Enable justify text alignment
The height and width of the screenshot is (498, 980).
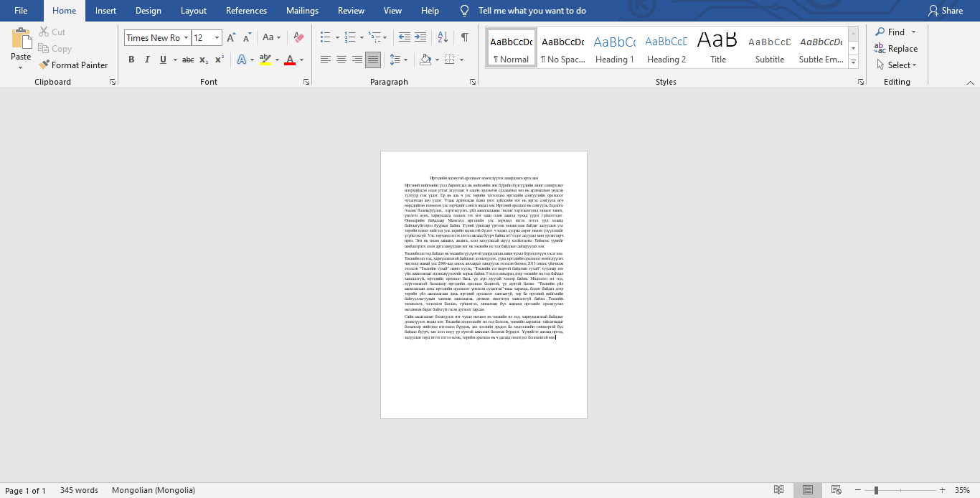point(372,60)
